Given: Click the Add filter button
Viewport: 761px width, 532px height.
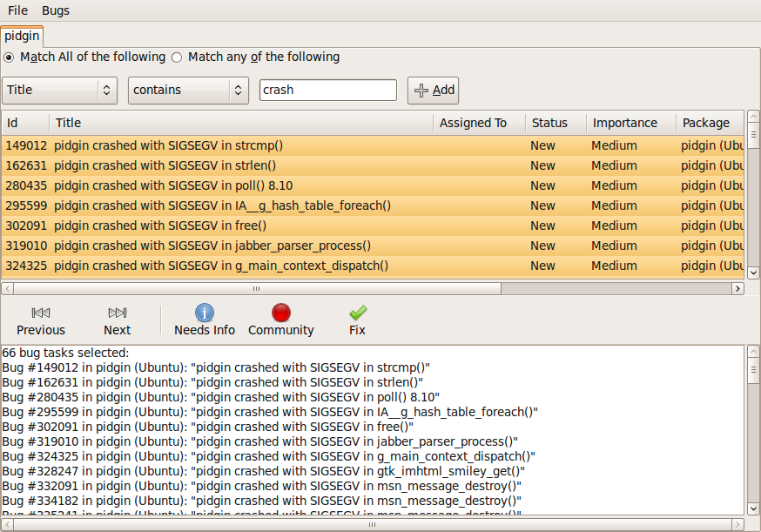Looking at the screenshot, I should [x=433, y=91].
